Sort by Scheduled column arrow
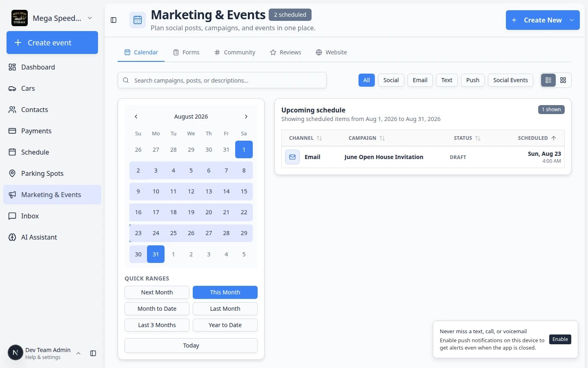The image size is (588, 368). (x=554, y=138)
